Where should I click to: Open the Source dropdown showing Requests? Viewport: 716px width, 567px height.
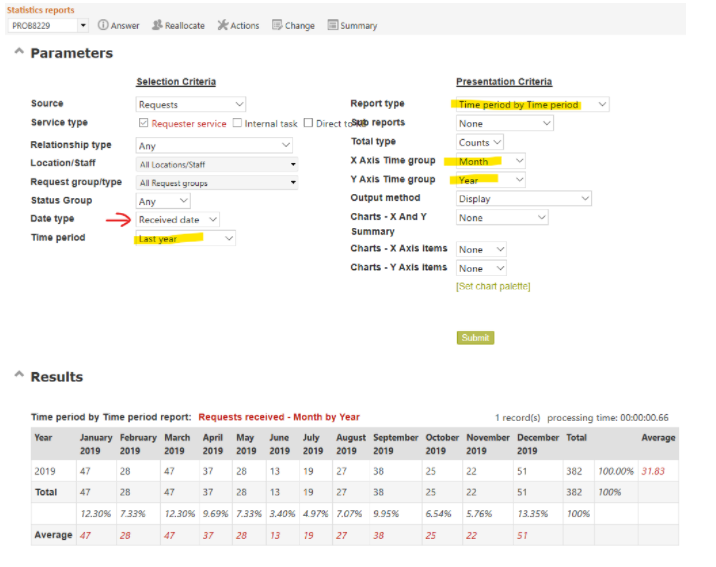pyautogui.click(x=191, y=104)
